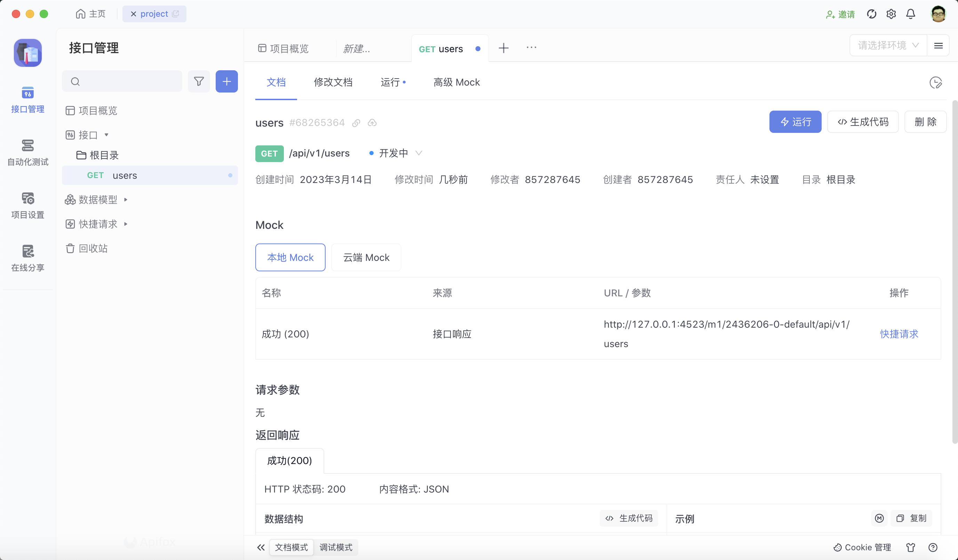Open the 请选择环境 environment dropdown
The width and height of the screenshot is (958, 560).
point(887,45)
